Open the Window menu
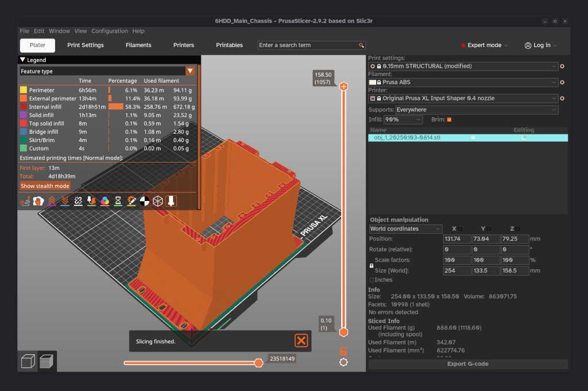This screenshot has height=391, width=588. (x=59, y=31)
